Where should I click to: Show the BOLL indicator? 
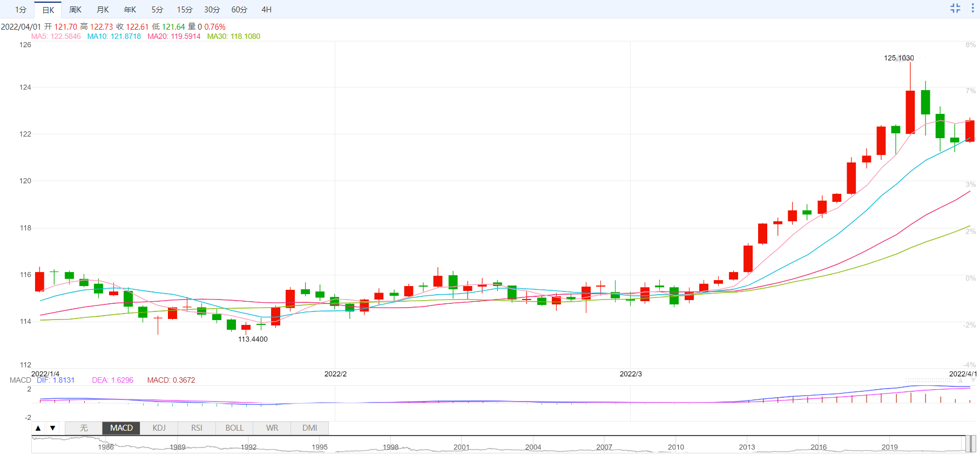tap(234, 428)
